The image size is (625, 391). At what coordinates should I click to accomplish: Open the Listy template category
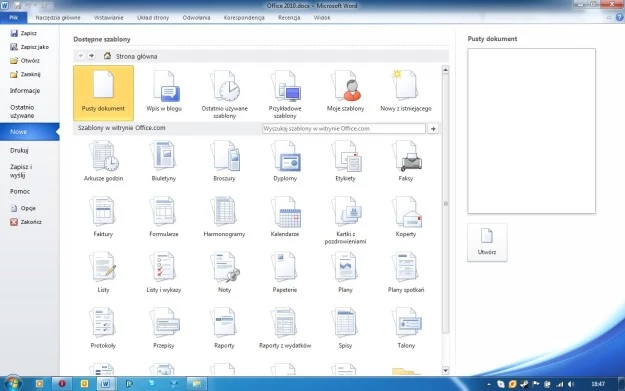(x=103, y=273)
